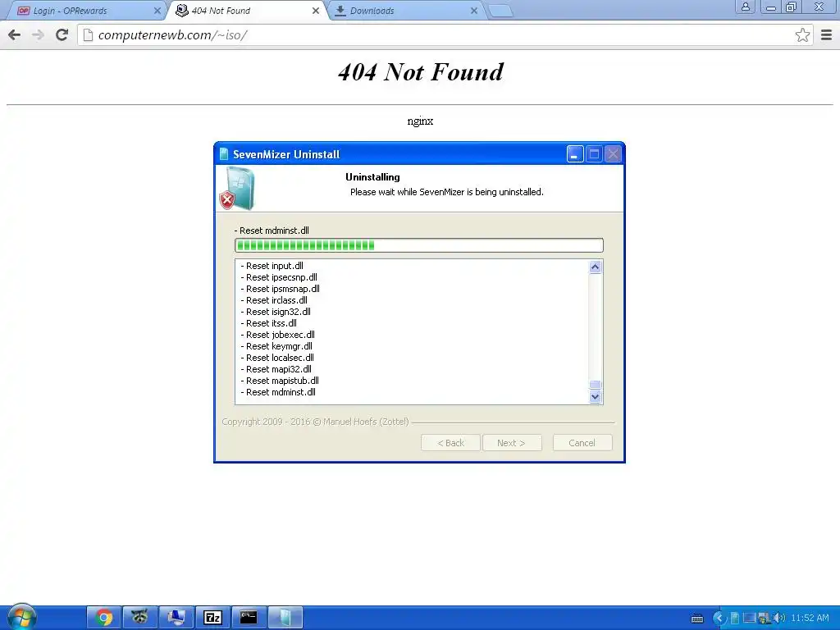Screen dimensions: 840x630
Task: Select the 'Reset keymgr.dll' log line
Action: 276,346
